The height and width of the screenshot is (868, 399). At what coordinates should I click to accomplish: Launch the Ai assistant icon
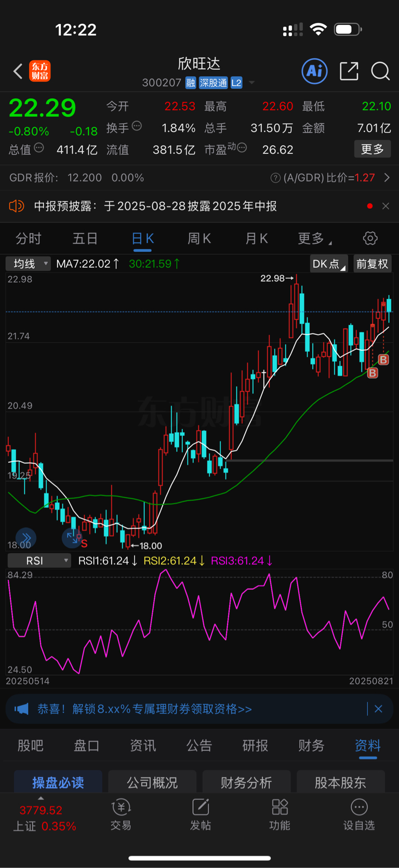(x=315, y=71)
